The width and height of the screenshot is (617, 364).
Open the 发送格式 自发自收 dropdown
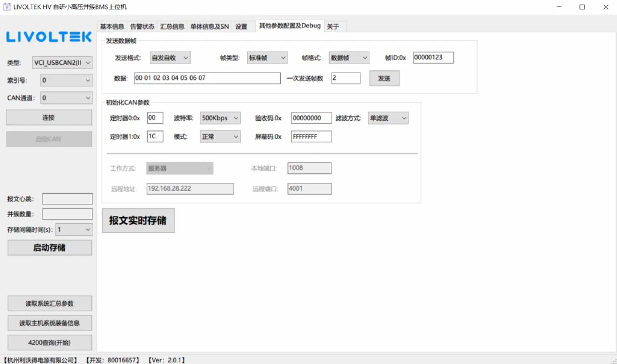pos(170,58)
